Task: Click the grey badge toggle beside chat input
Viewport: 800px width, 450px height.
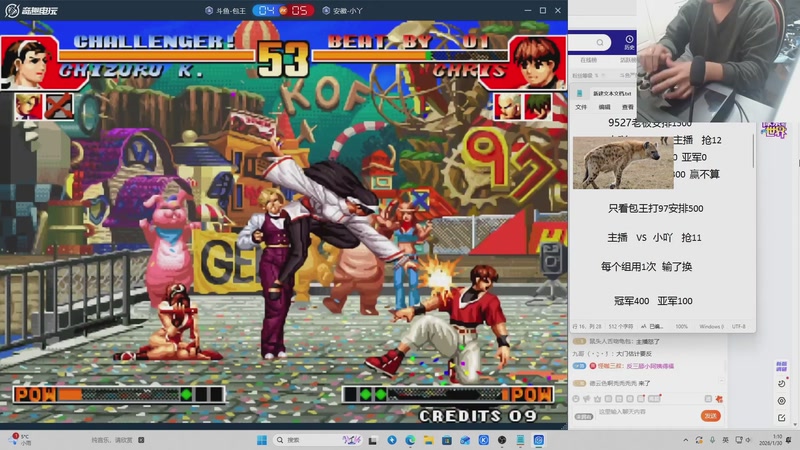Action: click(x=584, y=416)
